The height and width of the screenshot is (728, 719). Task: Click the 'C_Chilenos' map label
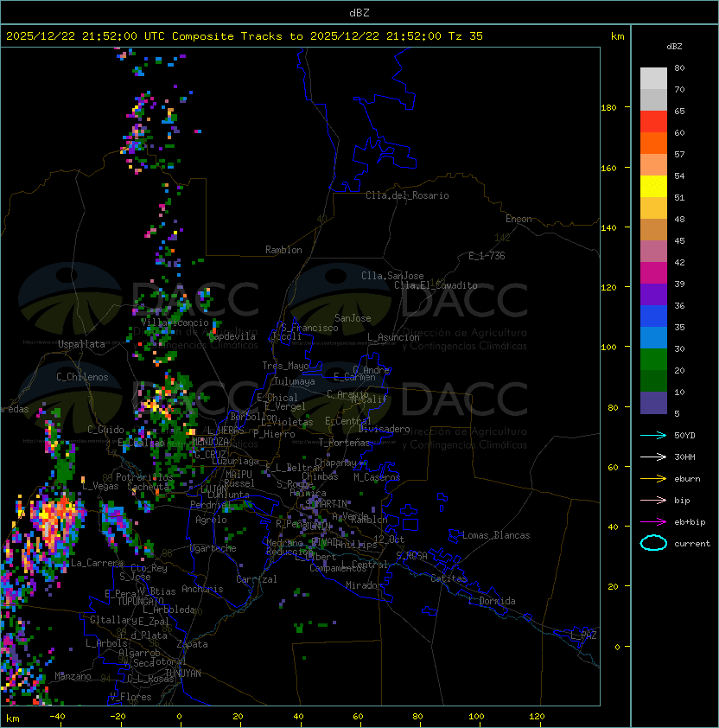[82, 377]
